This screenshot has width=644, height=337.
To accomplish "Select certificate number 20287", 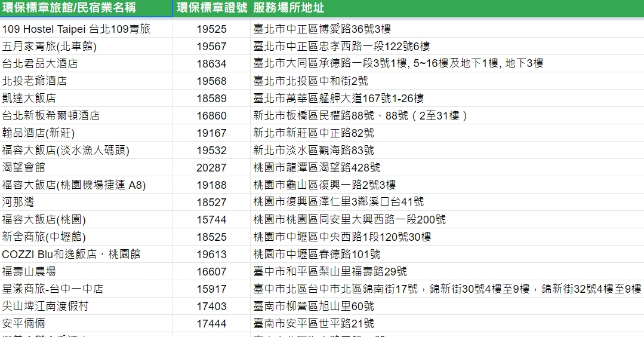I will 211,167.
